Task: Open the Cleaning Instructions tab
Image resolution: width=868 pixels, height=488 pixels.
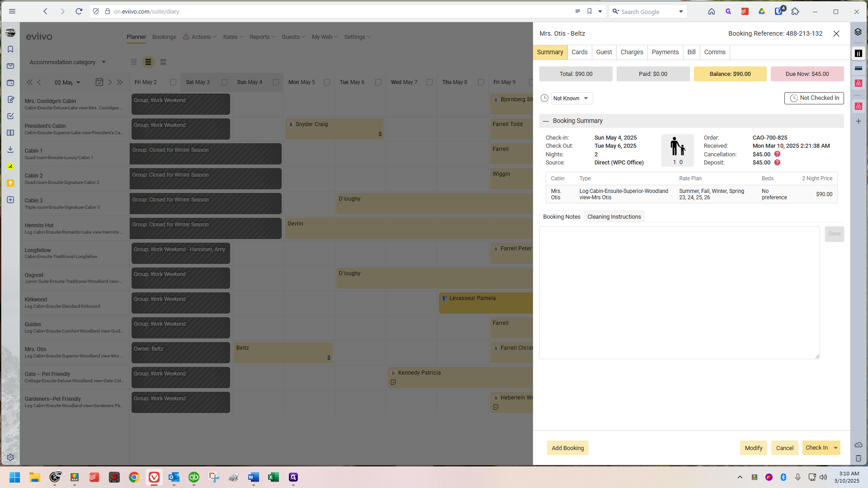Action: pos(614,216)
